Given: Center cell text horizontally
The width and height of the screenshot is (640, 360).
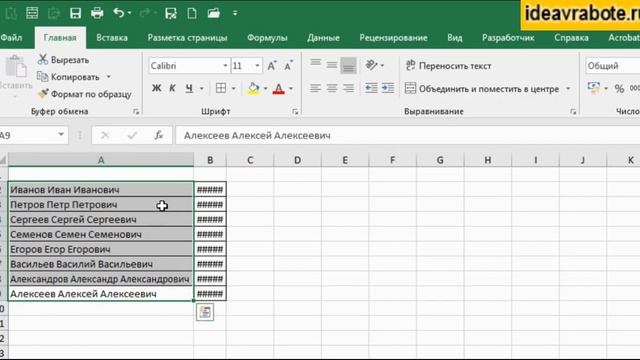Looking at the screenshot, I should (332, 88).
